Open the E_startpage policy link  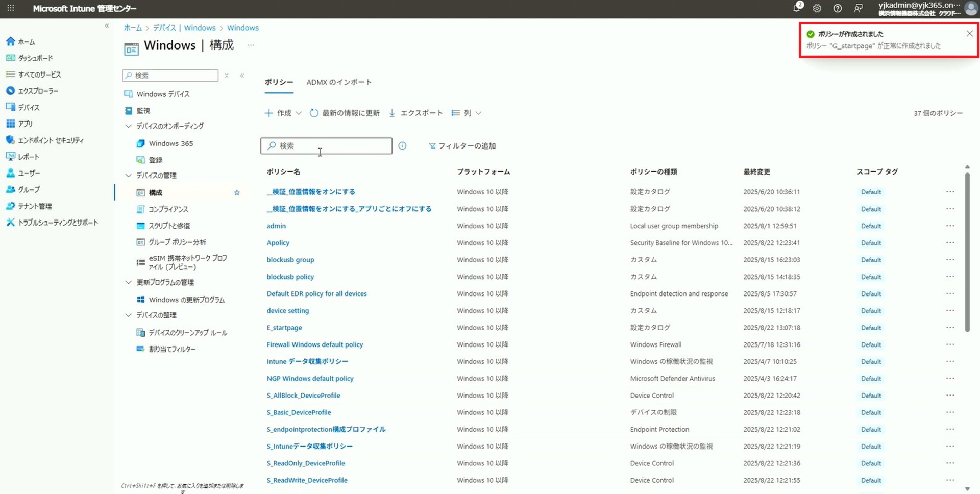(284, 328)
